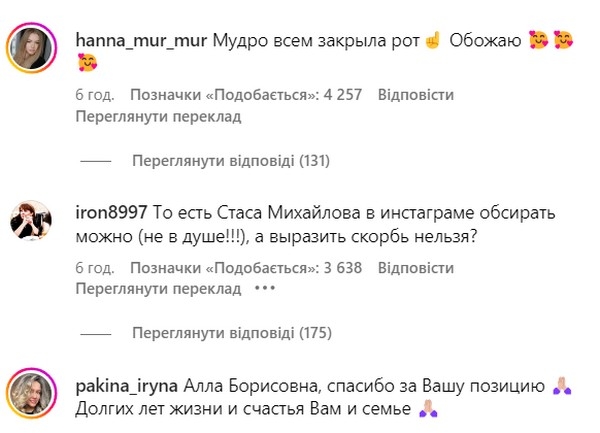Click the 6 год. timestamp on first comment
The width and height of the screenshot is (600, 433).
click(x=95, y=94)
